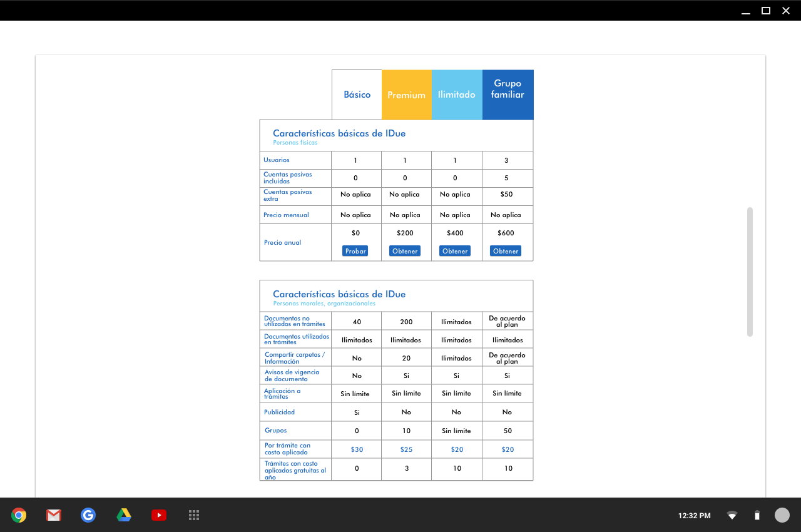Select the Ilimitado plan header
Screen dimensions: 801x532
tap(457, 95)
